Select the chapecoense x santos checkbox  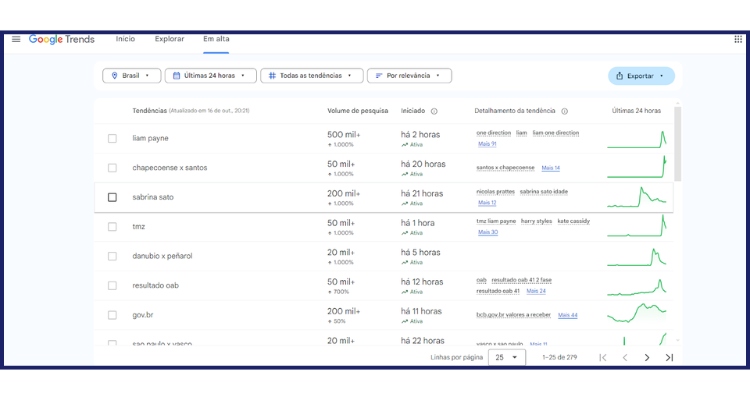click(x=112, y=168)
